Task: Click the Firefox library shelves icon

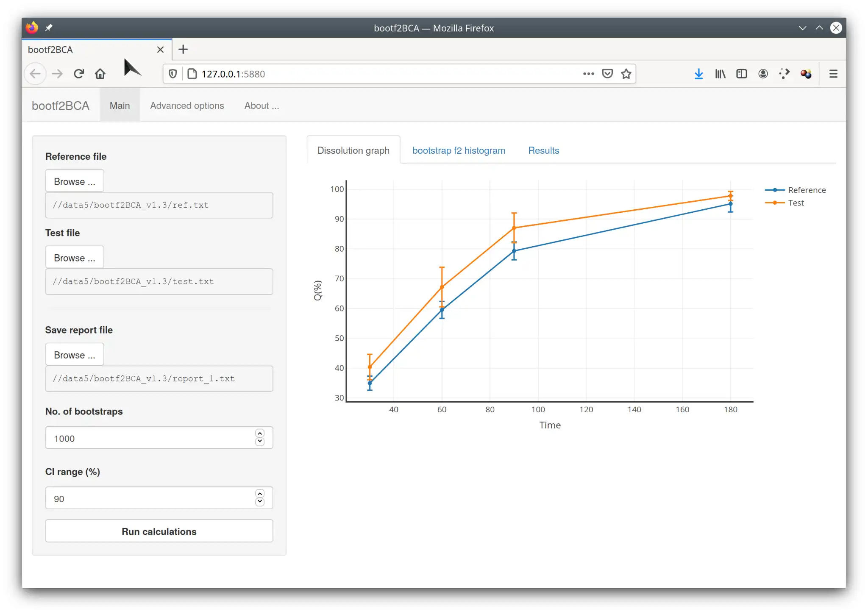Action: click(x=720, y=73)
